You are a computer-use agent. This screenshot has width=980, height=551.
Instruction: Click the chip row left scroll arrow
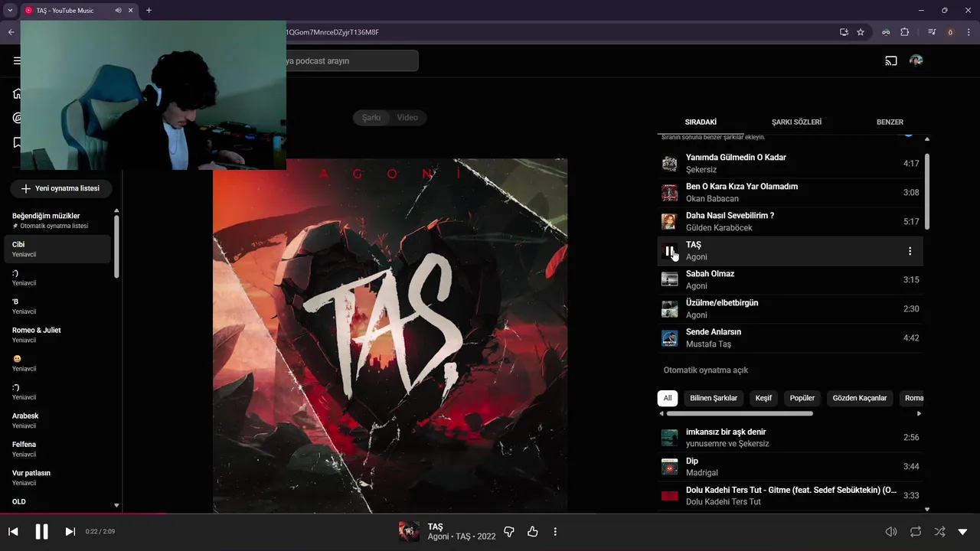point(661,413)
